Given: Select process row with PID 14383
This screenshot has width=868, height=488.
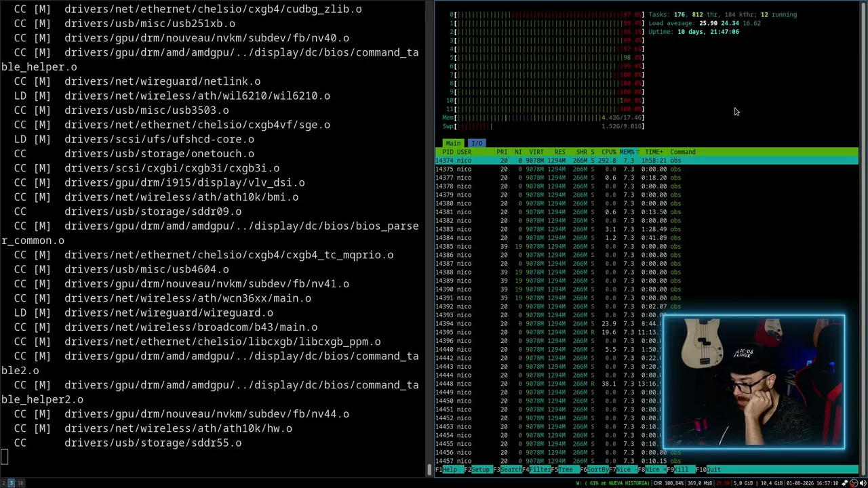Looking at the screenshot, I should (x=647, y=229).
